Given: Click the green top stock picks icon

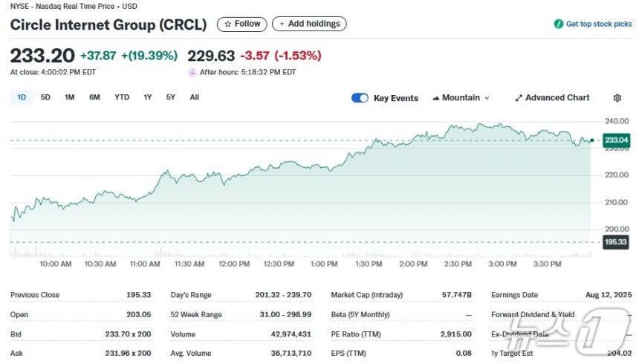Looking at the screenshot, I should pyautogui.click(x=558, y=24).
